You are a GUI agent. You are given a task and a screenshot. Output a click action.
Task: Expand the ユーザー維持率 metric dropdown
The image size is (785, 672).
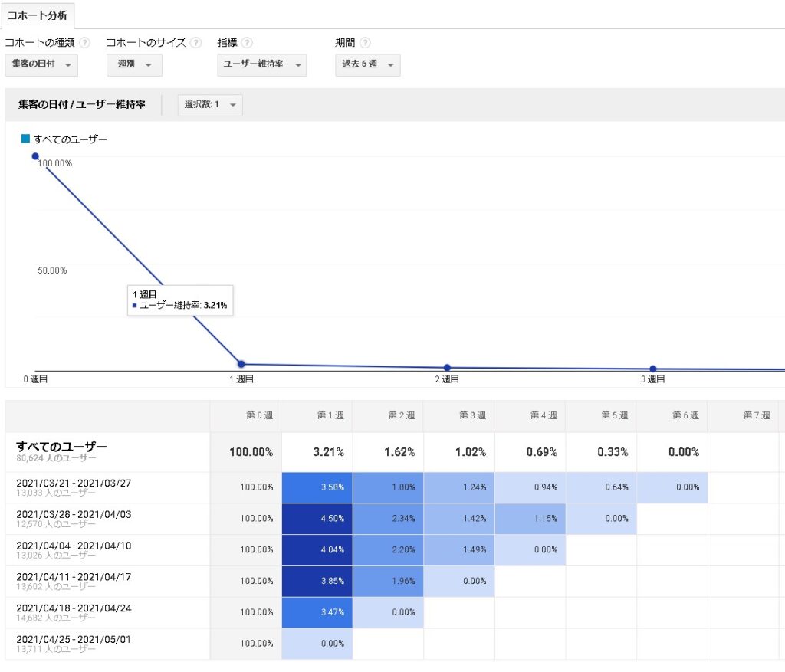(261, 65)
